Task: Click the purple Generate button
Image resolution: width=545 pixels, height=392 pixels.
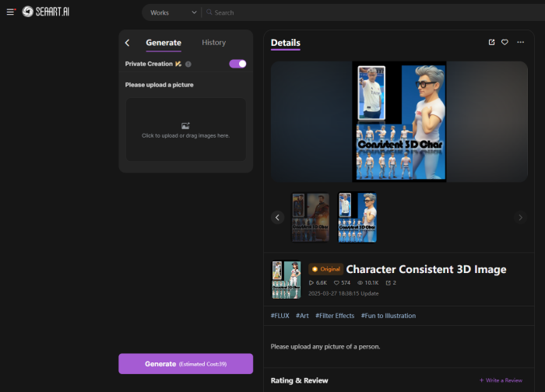Action: [185, 364]
